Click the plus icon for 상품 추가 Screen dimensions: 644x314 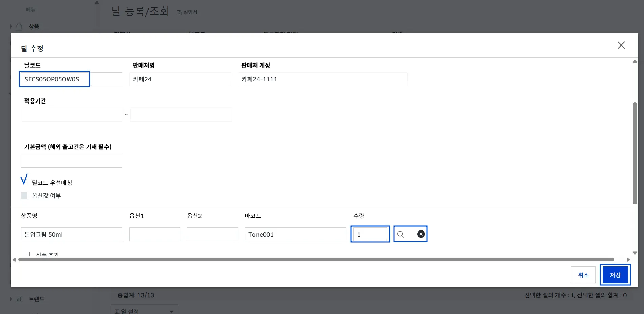pos(30,254)
